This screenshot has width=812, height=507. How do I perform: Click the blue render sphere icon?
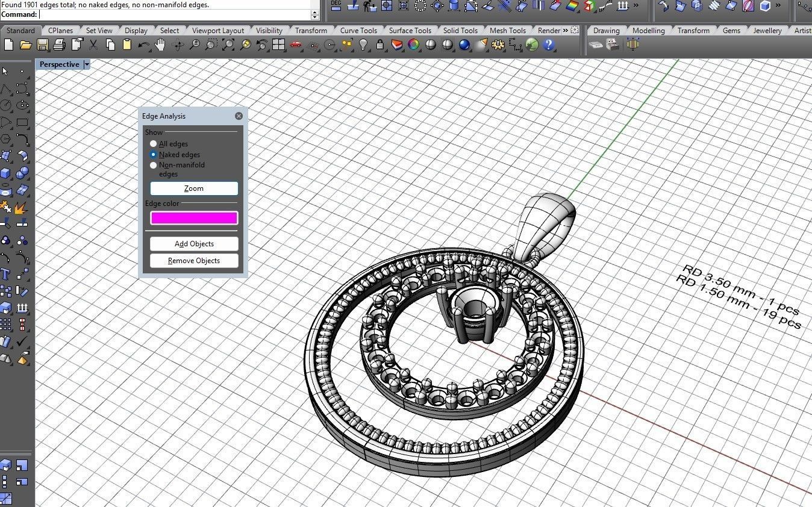tap(464, 45)
